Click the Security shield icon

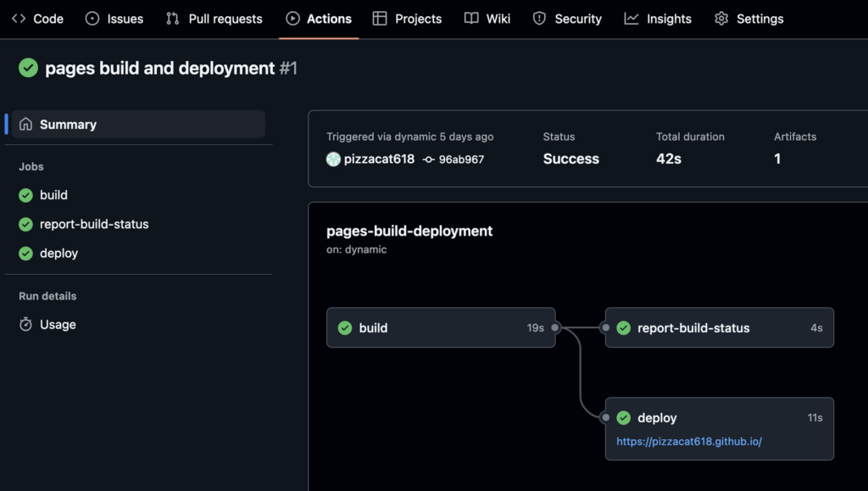click(x=539, y=19)
